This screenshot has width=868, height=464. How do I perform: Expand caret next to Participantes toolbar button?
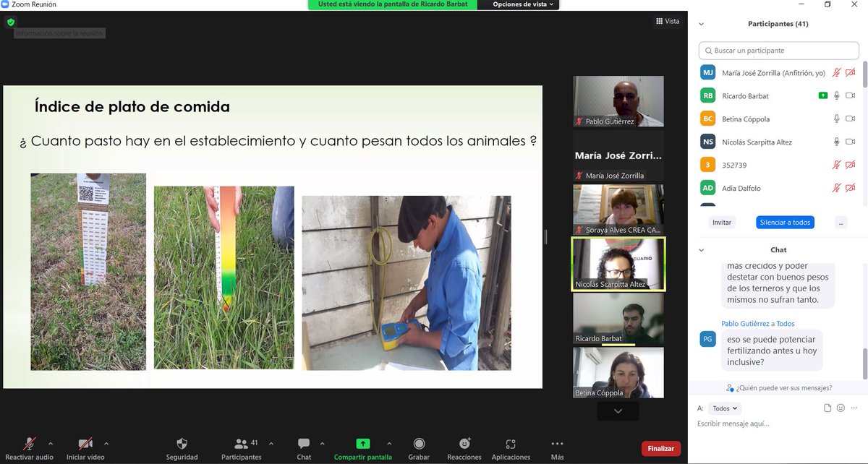(x=271, y=443)
